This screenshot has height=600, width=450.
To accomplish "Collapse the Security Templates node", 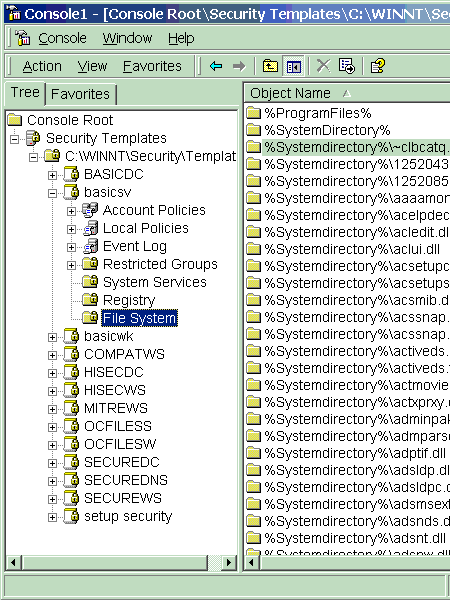I will click(15, 139).
